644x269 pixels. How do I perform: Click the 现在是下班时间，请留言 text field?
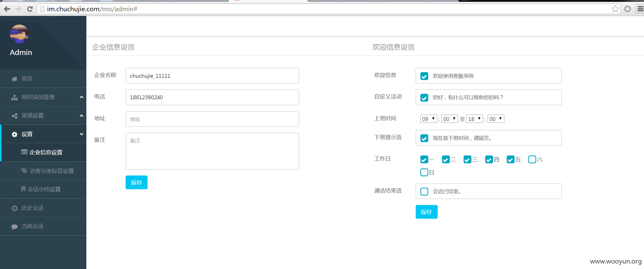tap(489, 138)
